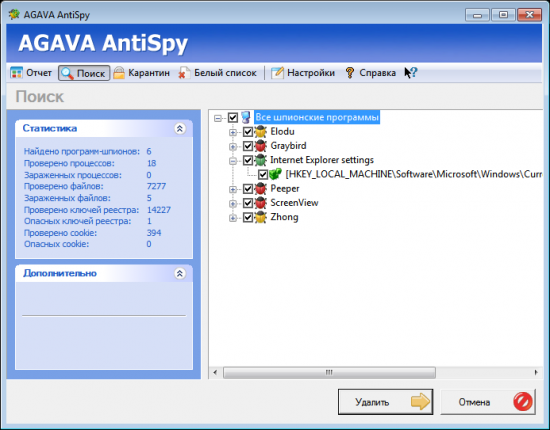The height and width of the screenshot is (430, 550).
Task: Expand the ScreenView tree node
Action: [233, 204]
